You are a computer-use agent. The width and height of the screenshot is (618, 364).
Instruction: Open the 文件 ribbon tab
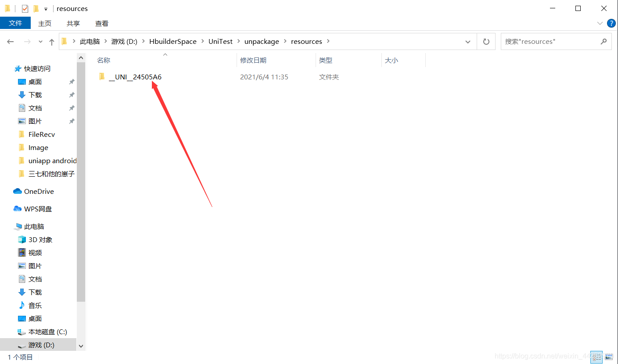click(15, 23)
